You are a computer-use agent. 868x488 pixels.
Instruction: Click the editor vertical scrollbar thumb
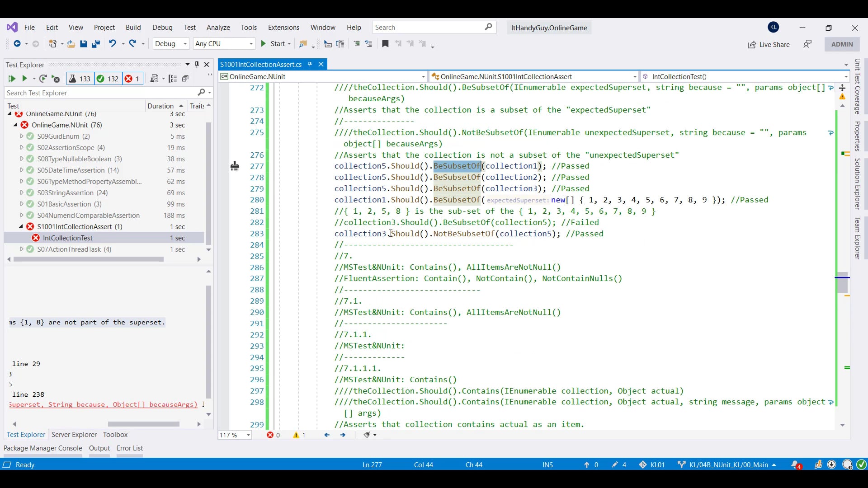(842, 285)
